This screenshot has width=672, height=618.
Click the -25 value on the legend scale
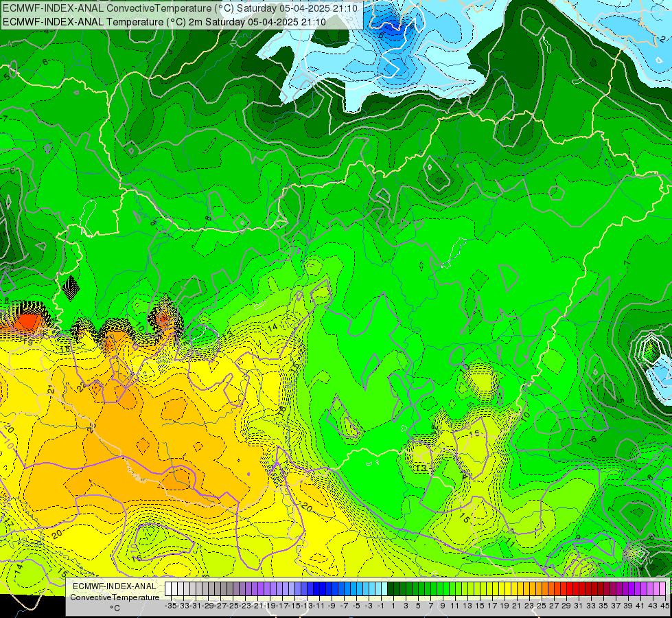click(x=232, y=606)
